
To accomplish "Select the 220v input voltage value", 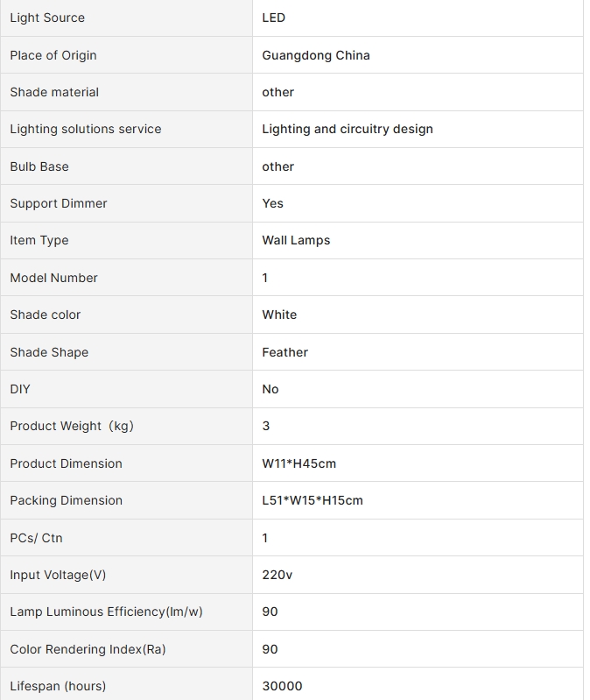I will 277,575.
